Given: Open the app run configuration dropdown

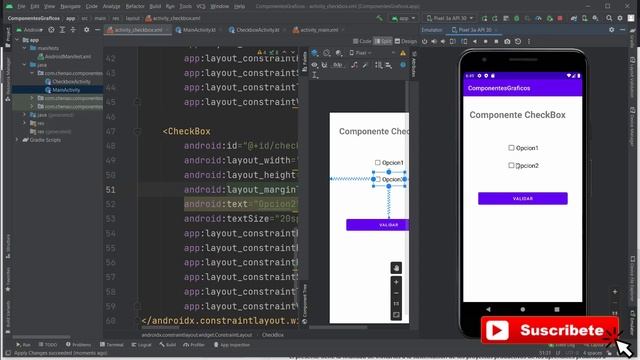Looking at the screenshot, I should [x=403, y=18].
